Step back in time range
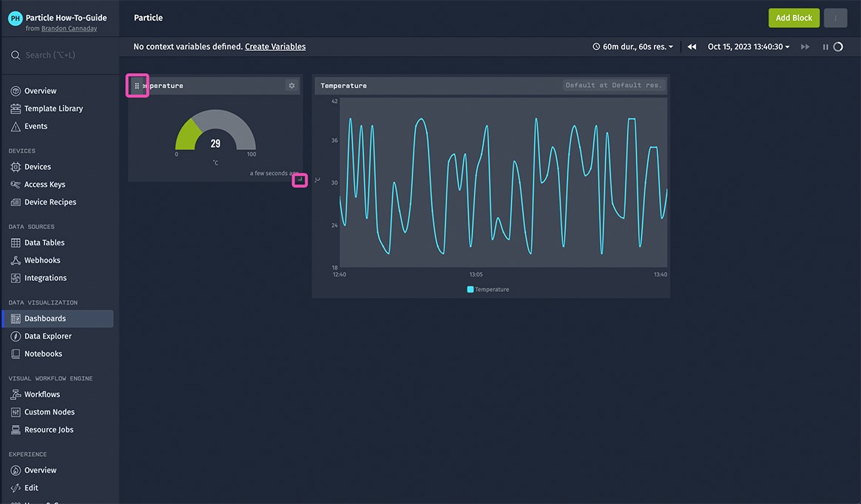Image resolution: width=861 pixels, height=504 pixels. [692, 47]
